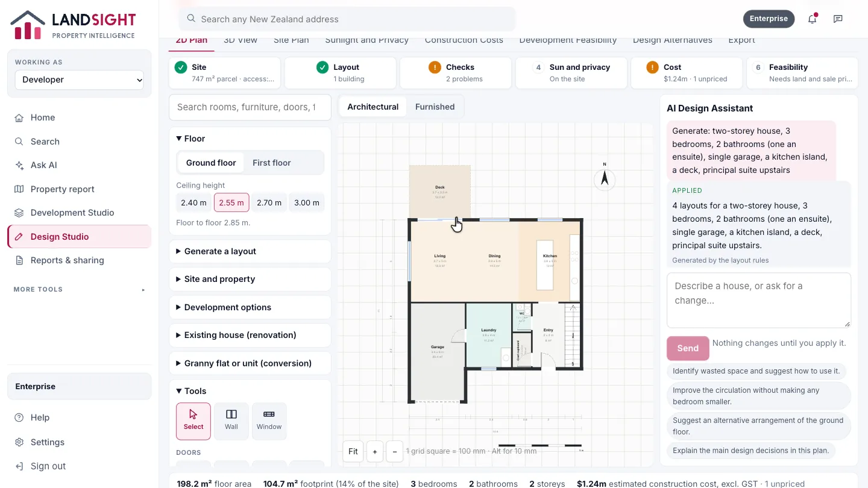The height and width of the screenshot is (488, 868).
Task: Open the Construction Costs tab
Action: pyautogui.click(x=464, y=40)
